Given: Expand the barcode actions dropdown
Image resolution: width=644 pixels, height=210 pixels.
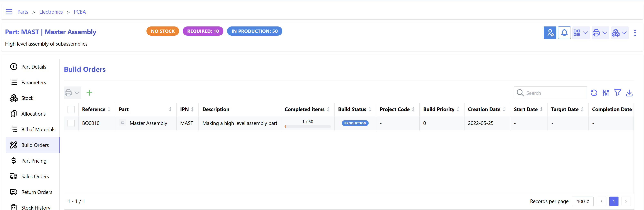Looking at the screenshot, I should pos(581,32).
